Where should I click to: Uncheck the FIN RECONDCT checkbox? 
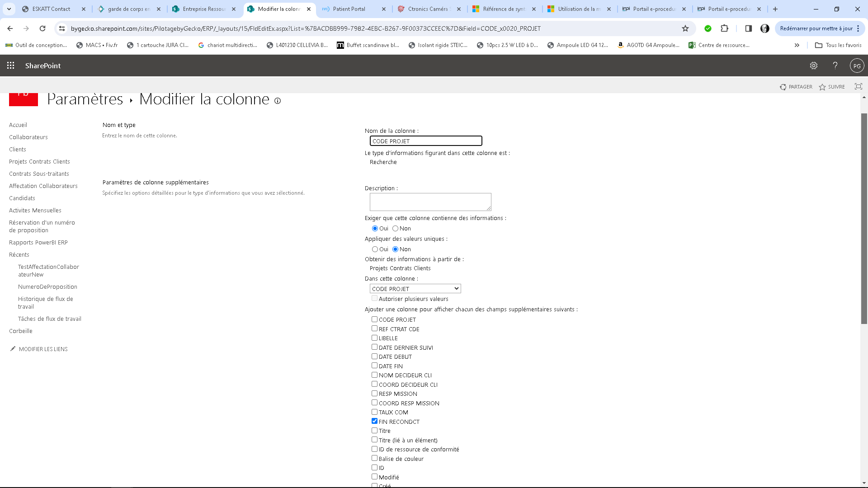point(374,421)
